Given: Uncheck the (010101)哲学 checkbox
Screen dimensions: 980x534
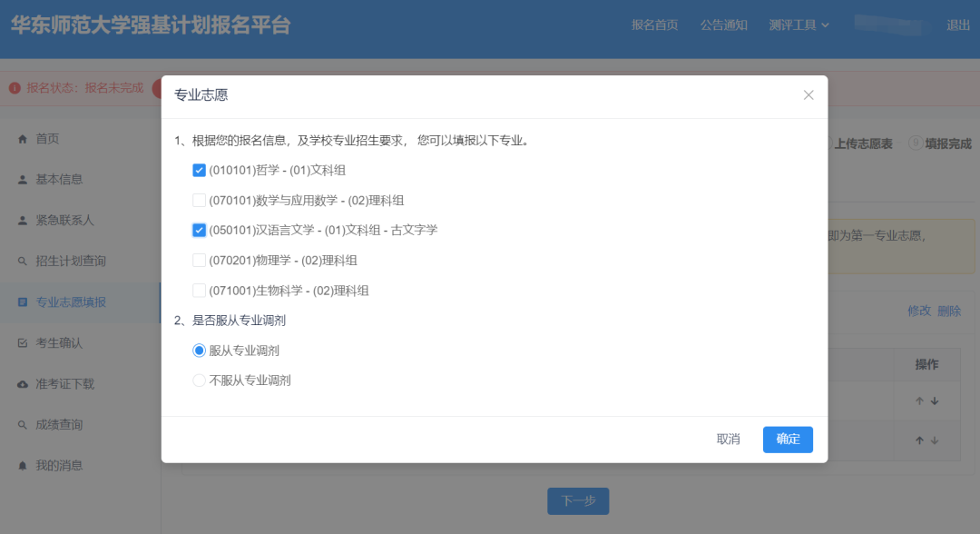Looking at the screenshot, I should (200, 170).
